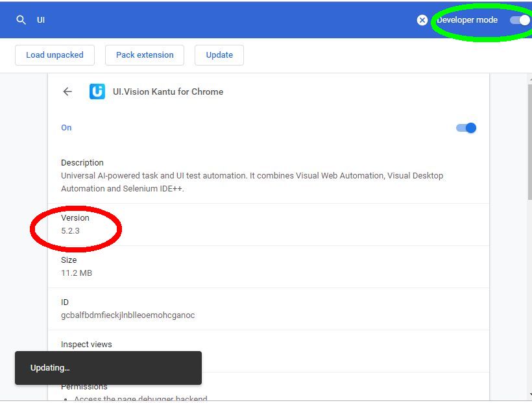Click the 'Updating...' toast notification
532x403 pixels.
point(108,368)
